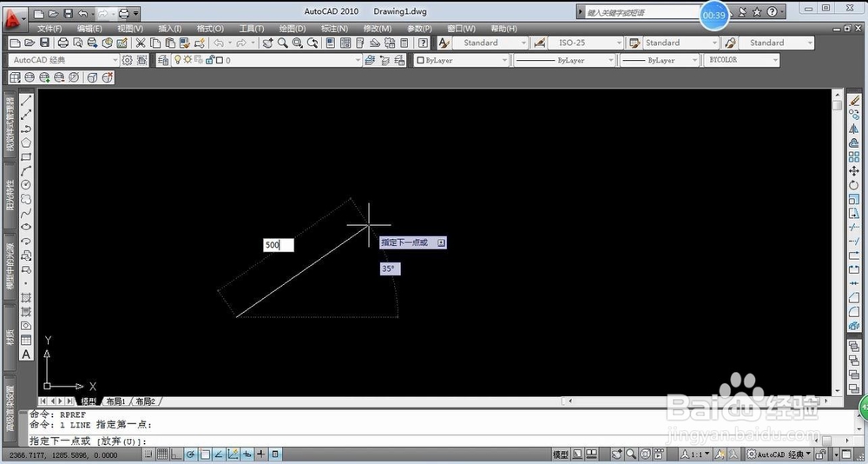Toggle Snap Mode in status bar

coord(148,454)
